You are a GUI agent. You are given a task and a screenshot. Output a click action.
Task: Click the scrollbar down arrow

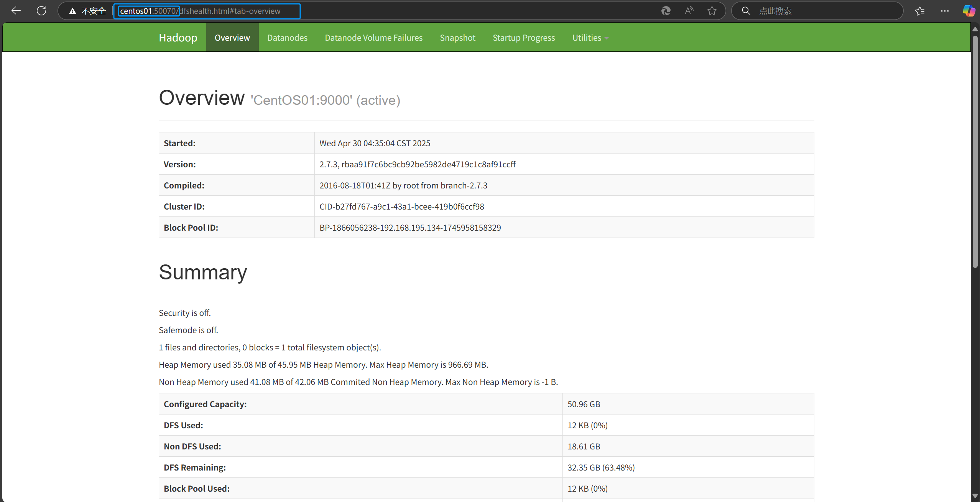[975, 496]
